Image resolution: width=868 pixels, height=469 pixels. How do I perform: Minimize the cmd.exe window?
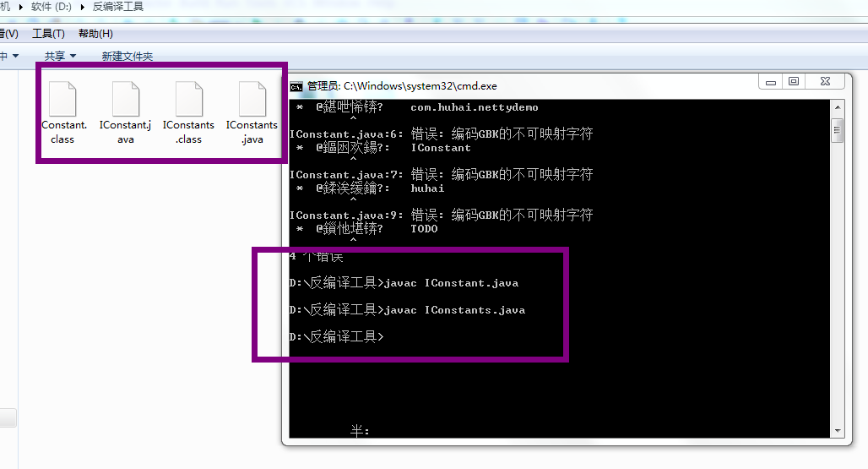pyautogui.click(x=771, y=82)
